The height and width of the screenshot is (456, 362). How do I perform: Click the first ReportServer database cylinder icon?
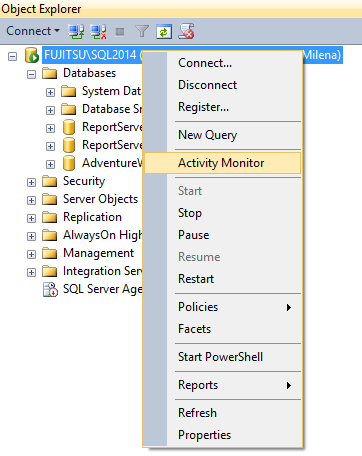[69, 127]
